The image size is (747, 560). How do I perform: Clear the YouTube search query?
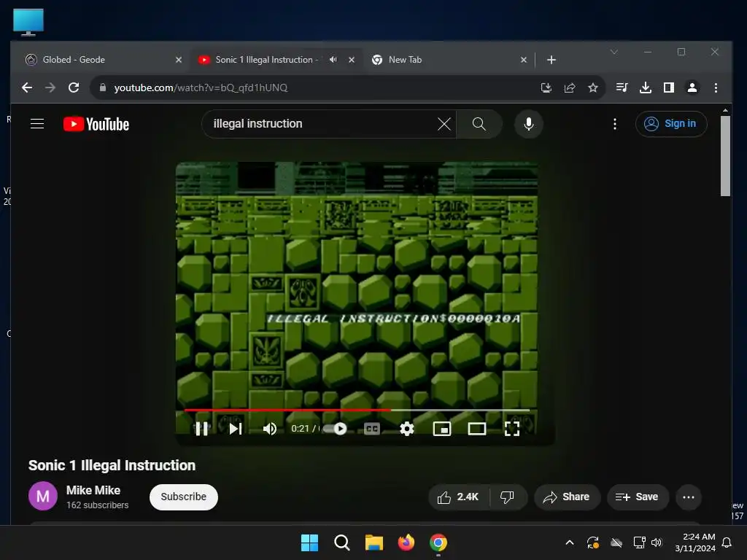pos(444,124)
